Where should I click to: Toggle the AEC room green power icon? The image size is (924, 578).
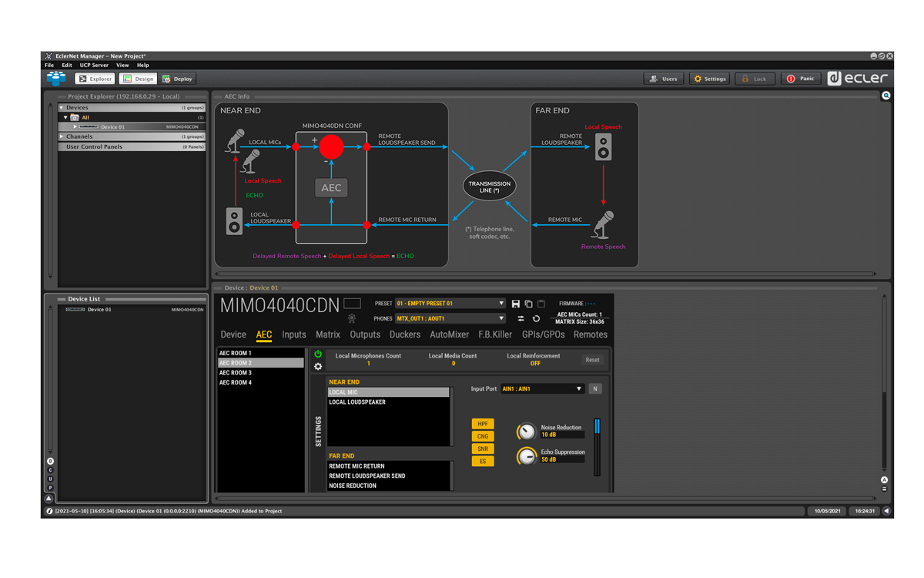(318, 355)
